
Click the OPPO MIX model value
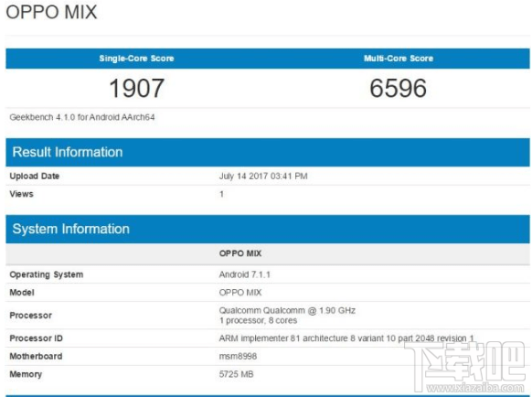tap(240, 293)
